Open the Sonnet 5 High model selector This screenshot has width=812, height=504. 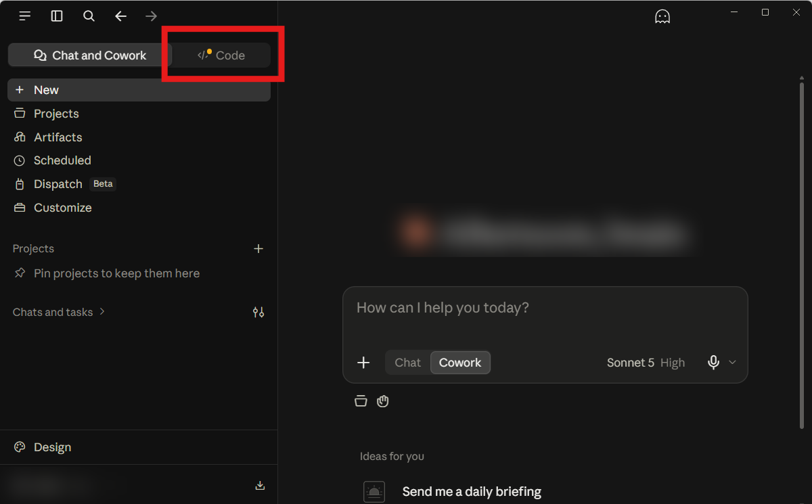(646, 363)
